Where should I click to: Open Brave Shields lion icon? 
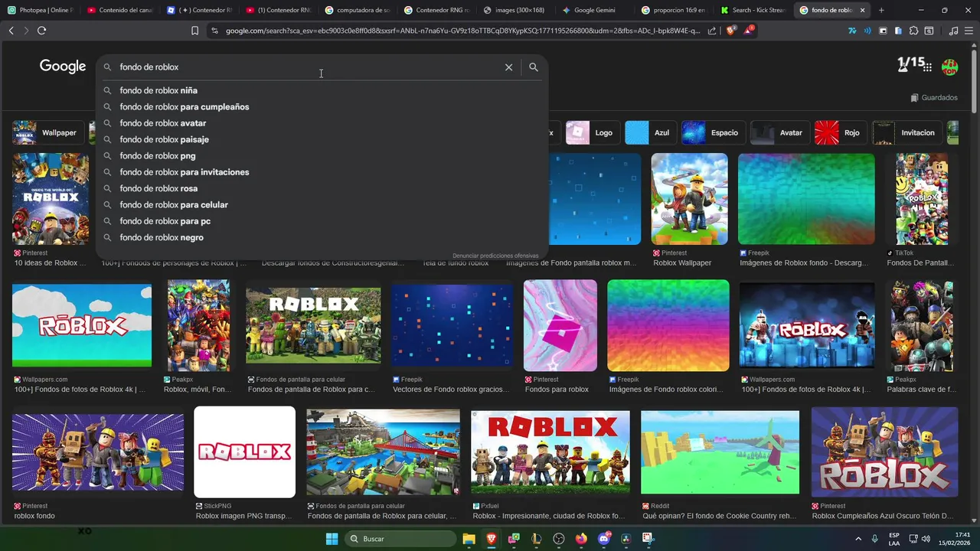click(x=730, y=31)
